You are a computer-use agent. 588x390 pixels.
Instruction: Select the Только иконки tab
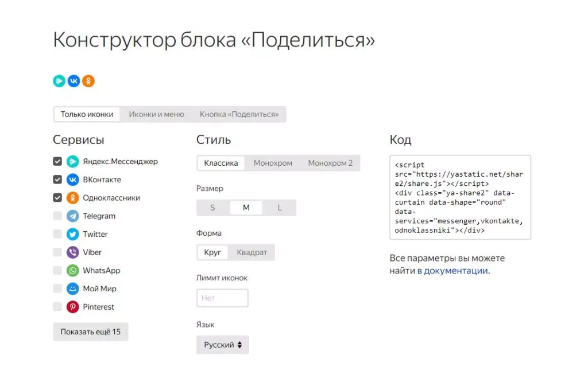pos(87,114)
